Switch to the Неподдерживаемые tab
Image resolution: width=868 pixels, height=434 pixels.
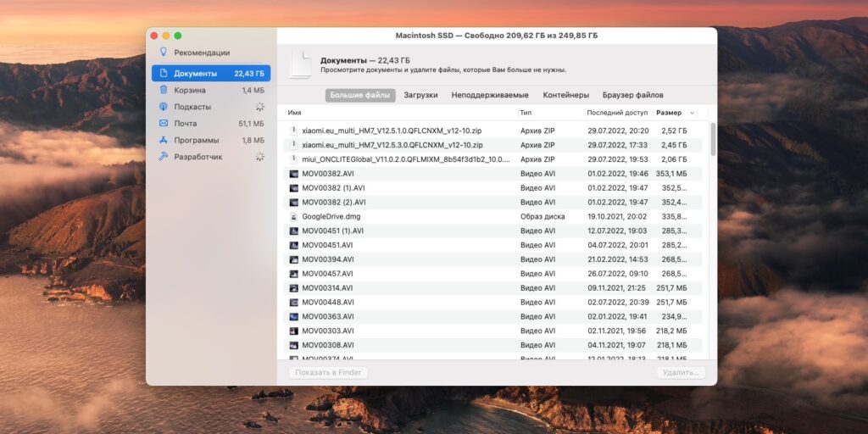click(x=490, y=95)
